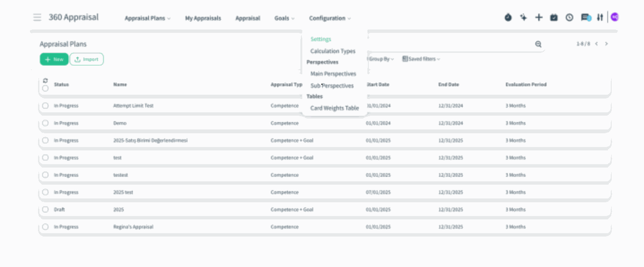Open the sparkle AI assistant icon
Viewport: 644px width, 267px height.
523,18
